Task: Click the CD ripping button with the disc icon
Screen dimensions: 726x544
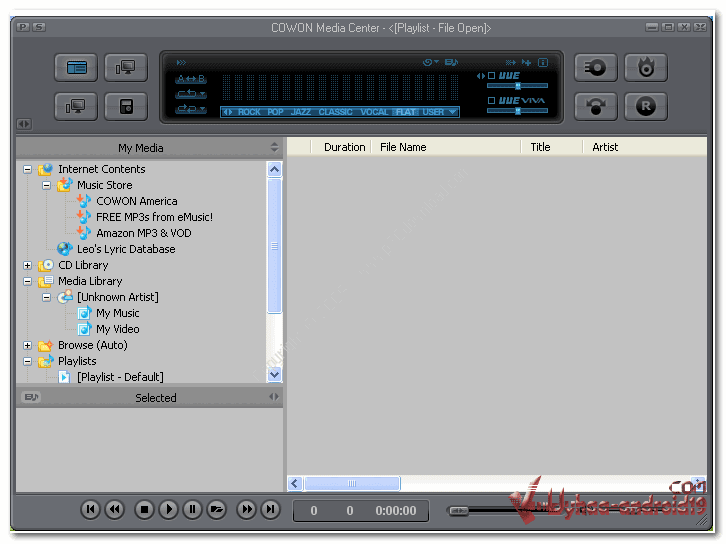Action: (595, 68)
